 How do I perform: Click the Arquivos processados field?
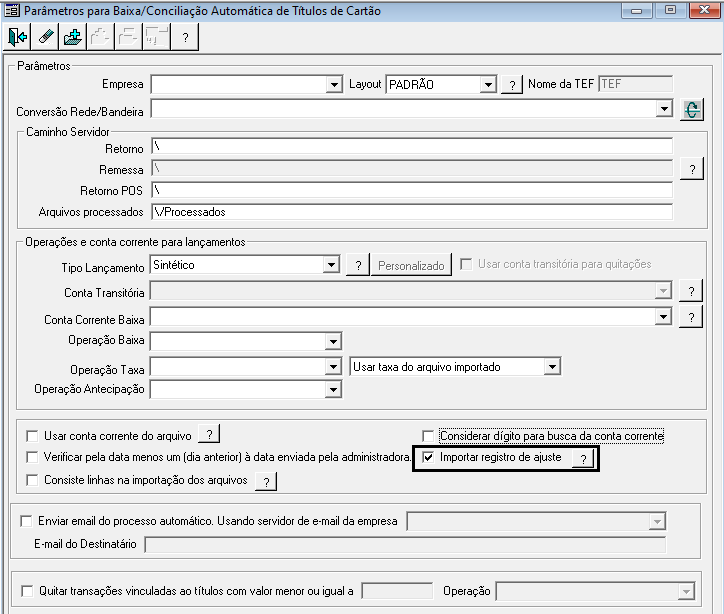pyautogui.click(x=412, y=212)
